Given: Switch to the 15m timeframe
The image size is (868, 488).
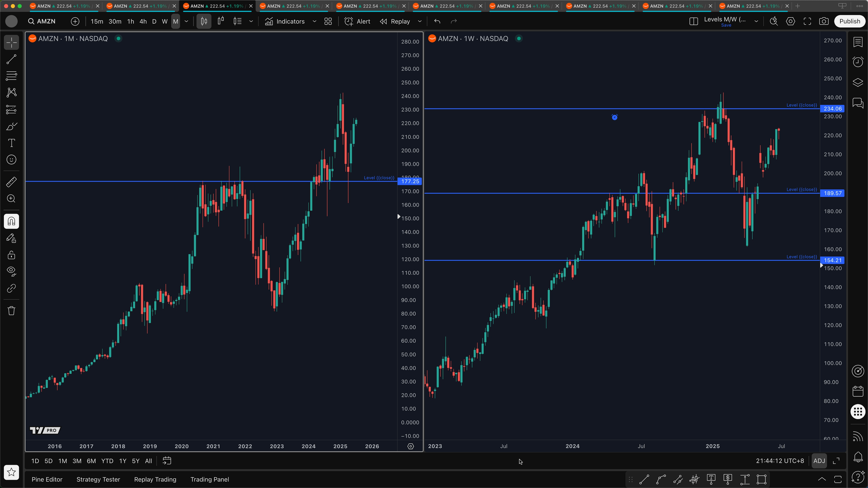Looking at the screenshot, I should pyautogui.click(x=97, y=21).
